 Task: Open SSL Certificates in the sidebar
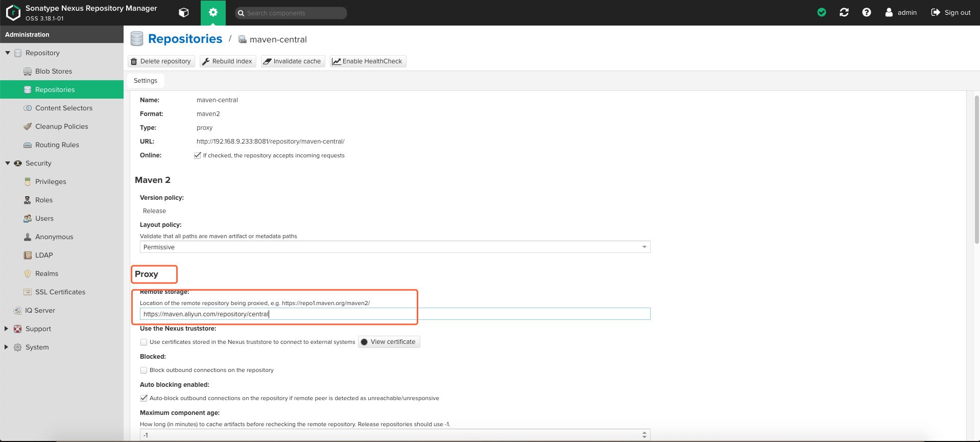pos(62,292)
